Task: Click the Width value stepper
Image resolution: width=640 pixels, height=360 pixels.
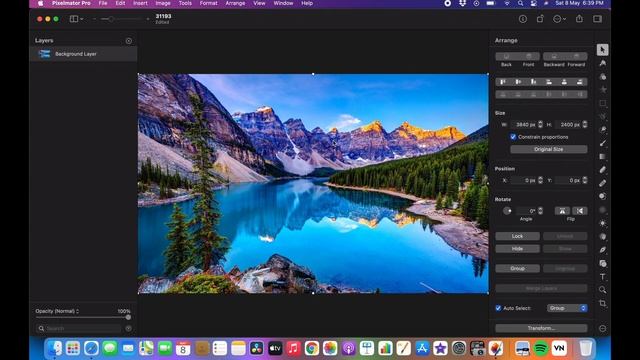Action: click(x=540, y=124)
